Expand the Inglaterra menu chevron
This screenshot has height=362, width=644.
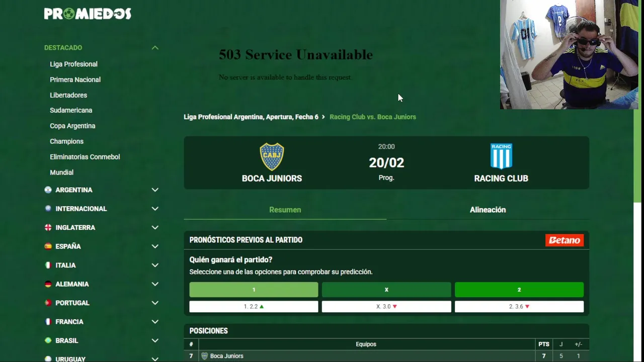(155, 228)
